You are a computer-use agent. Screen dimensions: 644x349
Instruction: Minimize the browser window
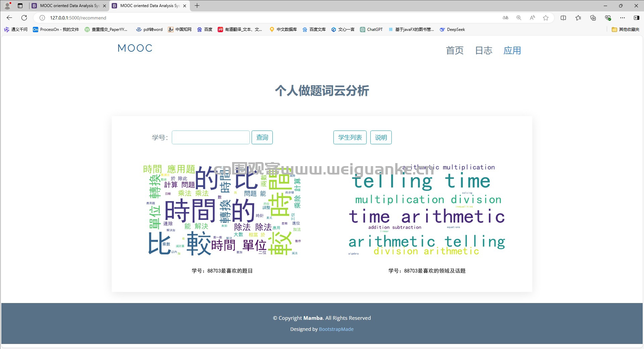[605, 6]
